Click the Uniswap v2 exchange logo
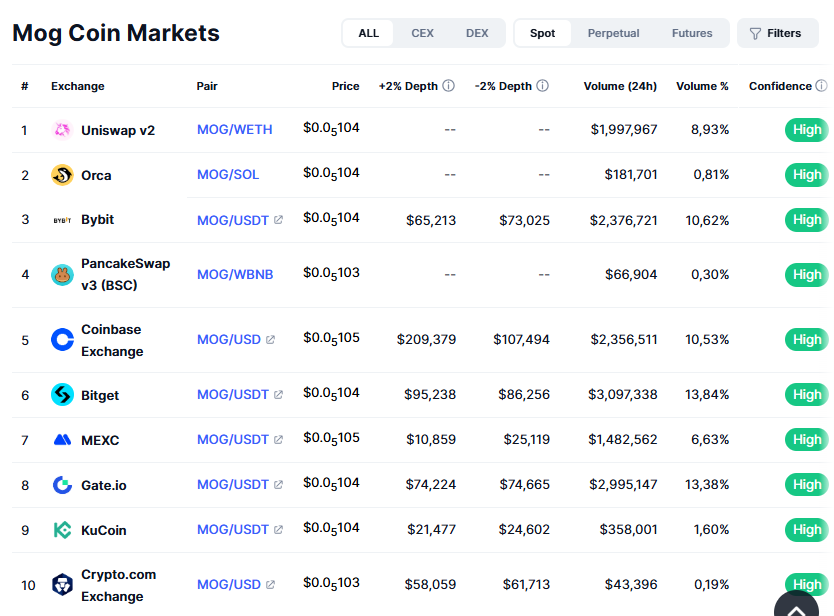The height and width of the screenshot is (616, 834). (62, 130)
